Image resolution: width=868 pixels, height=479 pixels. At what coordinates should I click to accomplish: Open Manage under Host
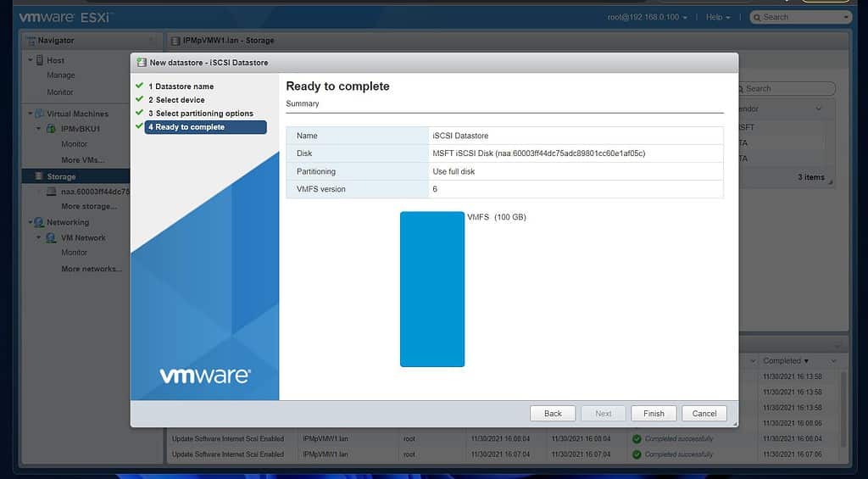[x=61, y=75]
